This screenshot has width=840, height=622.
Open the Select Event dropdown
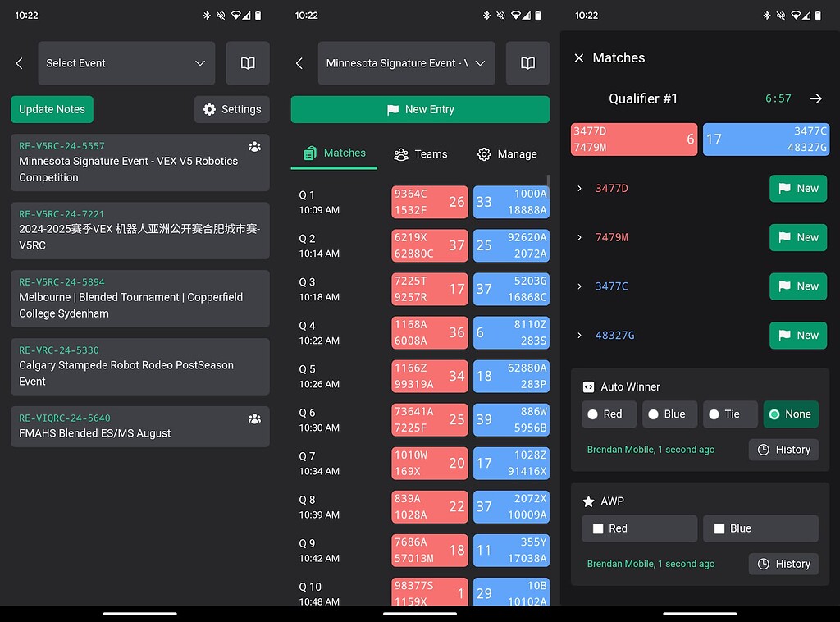pos(126,63)
